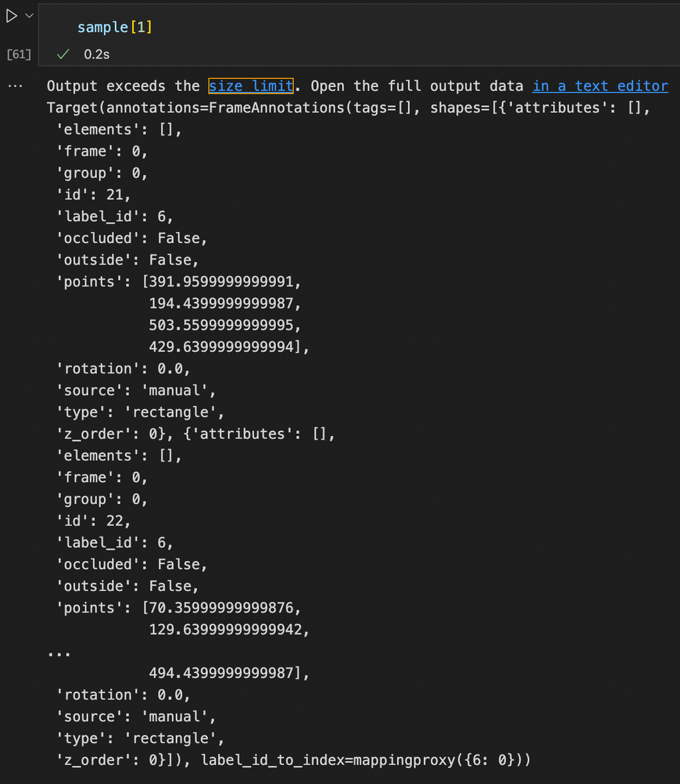Click the truncated output ellipsis line
The image size is (680, 784).
(x=58, y=653)
